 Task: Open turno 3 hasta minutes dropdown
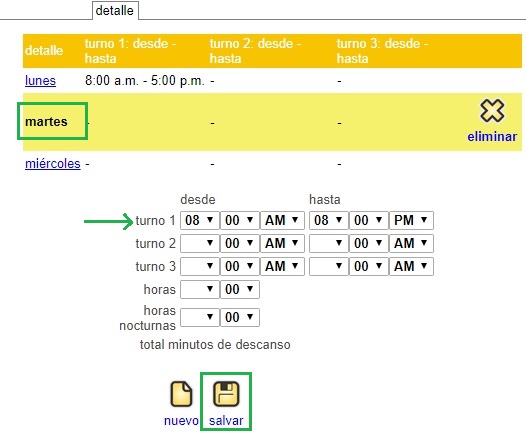368,266
